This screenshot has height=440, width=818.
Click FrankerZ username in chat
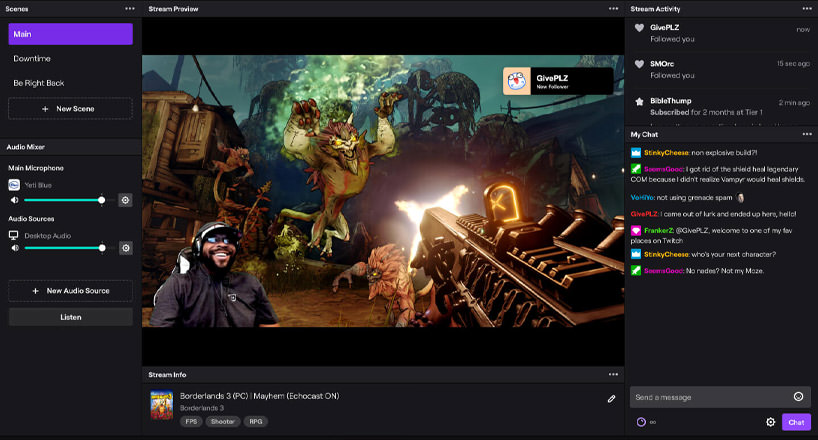(658, 230)
